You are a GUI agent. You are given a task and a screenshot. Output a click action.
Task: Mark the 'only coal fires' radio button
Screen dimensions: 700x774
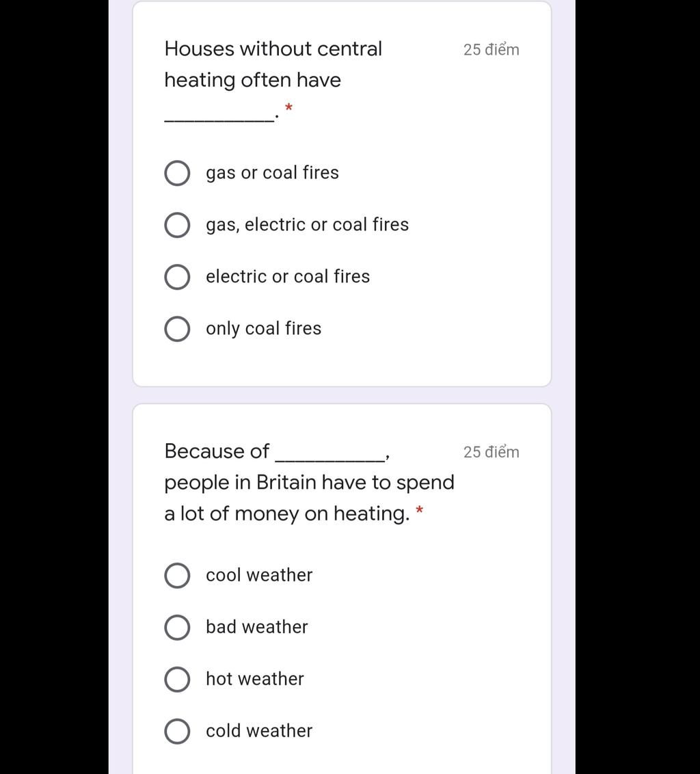click(177, 329)
